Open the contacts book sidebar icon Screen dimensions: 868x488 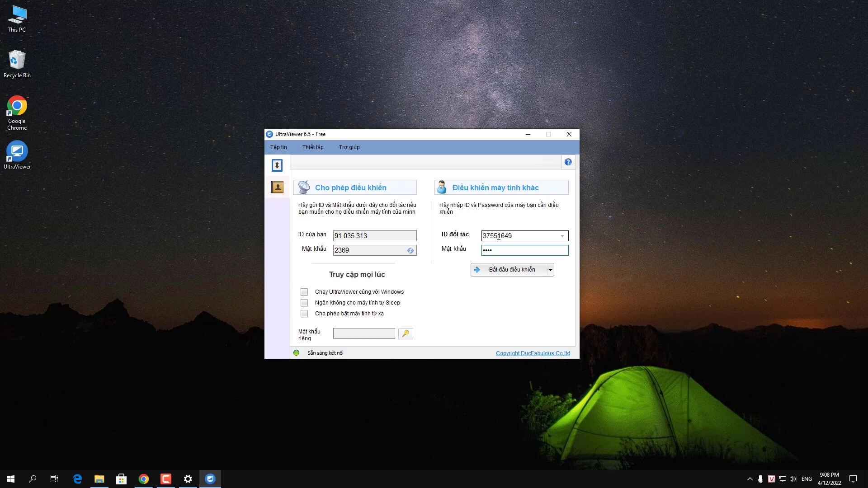277,187
